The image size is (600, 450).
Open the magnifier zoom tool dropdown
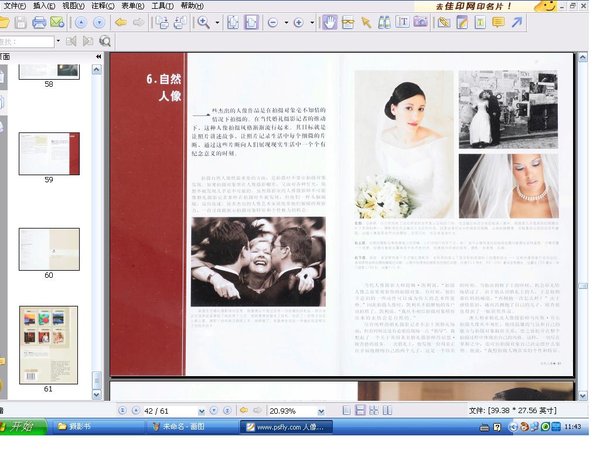[217, 22]
